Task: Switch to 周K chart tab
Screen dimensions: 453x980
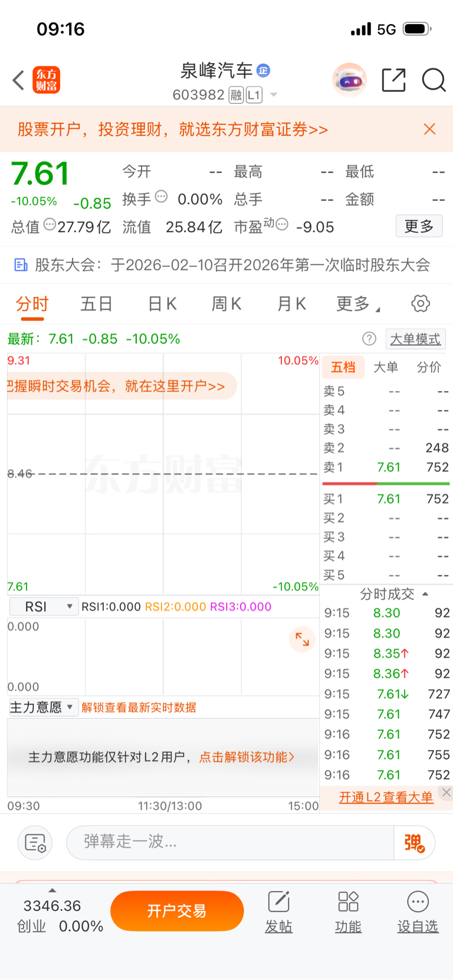Action: tap(226, 304)
